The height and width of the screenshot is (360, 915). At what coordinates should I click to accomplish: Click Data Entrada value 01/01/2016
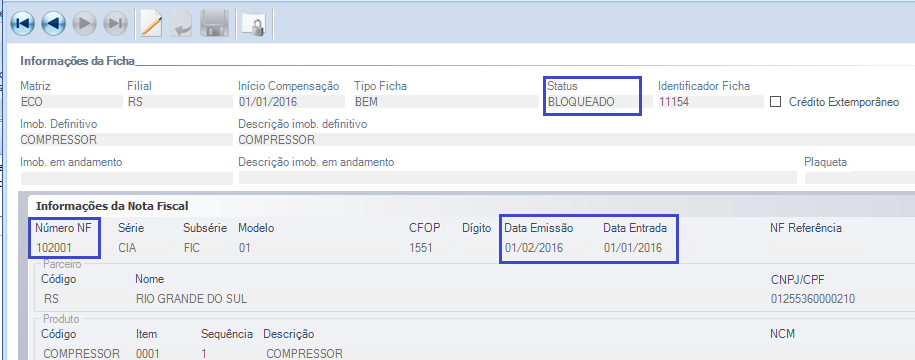coord(633,248)
